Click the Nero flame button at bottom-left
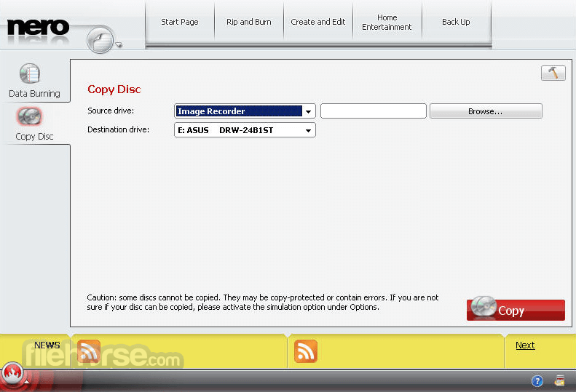576x392 pixels. 12,374
